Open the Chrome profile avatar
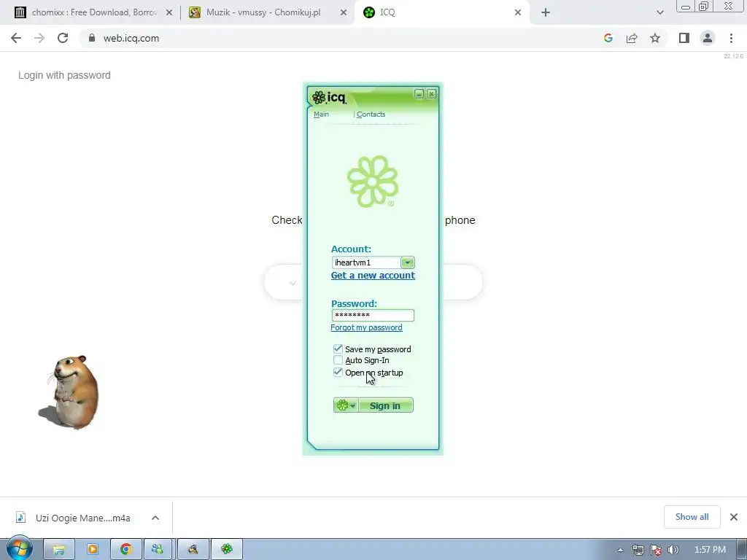This screenshot has height=560, width=747. pyautogui.click(x=708, y=38)
